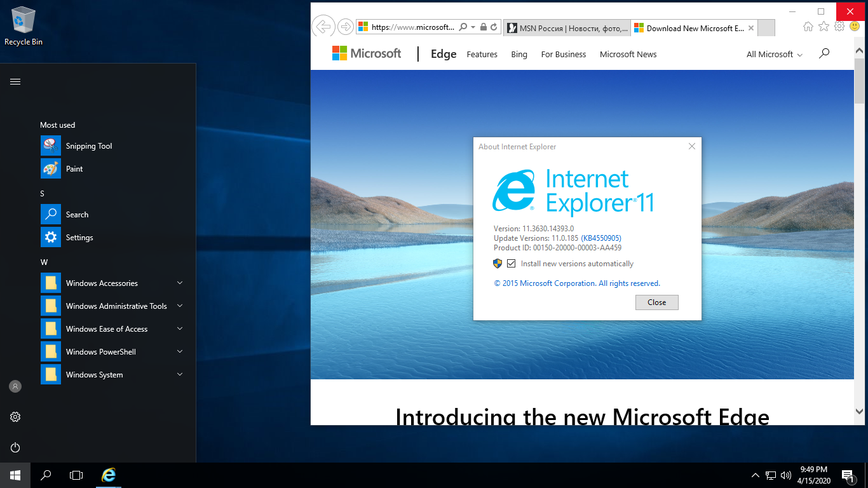Toggle Install new versions automatically checkbox

pyautogui.click(x=511, y=263)
